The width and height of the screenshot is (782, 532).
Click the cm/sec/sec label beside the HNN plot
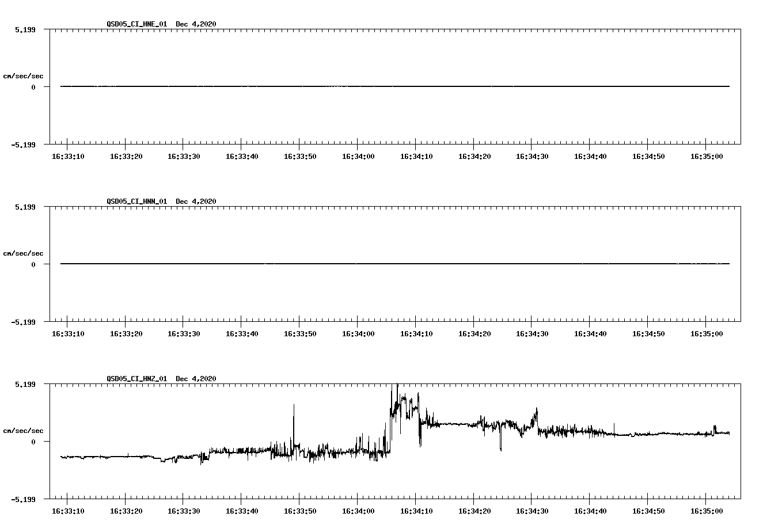pyautogui.click(x=24, y=253)
